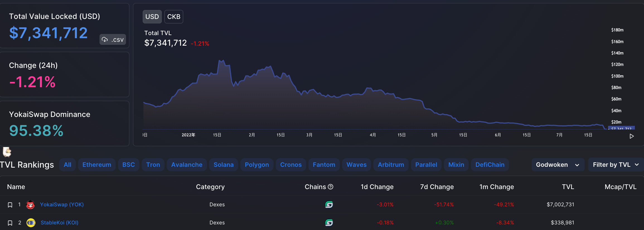Download TVL data as .csv
This screenshot has width=644, height=230.
tap(113, 40)
